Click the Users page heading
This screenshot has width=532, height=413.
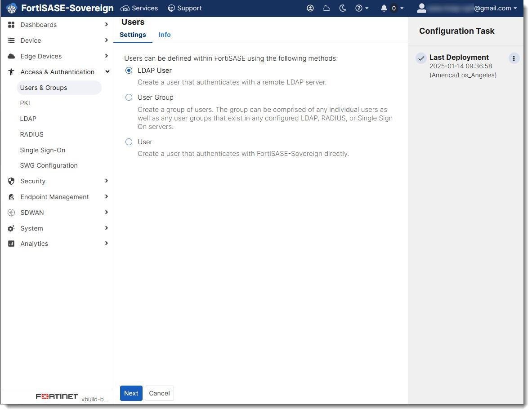(133, 22)
